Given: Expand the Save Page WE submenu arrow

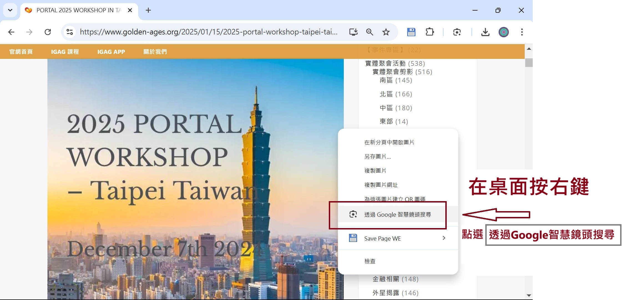Looking at the screenshot, I should click(444, 238).
